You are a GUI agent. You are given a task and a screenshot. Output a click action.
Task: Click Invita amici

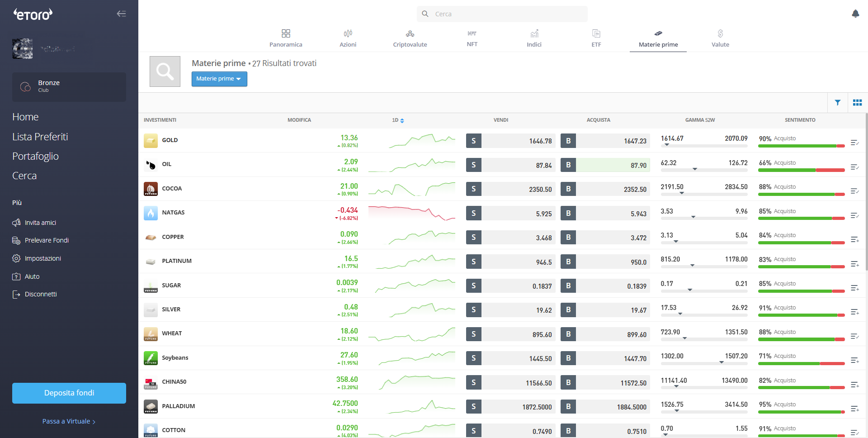click(x=34, y=223)
